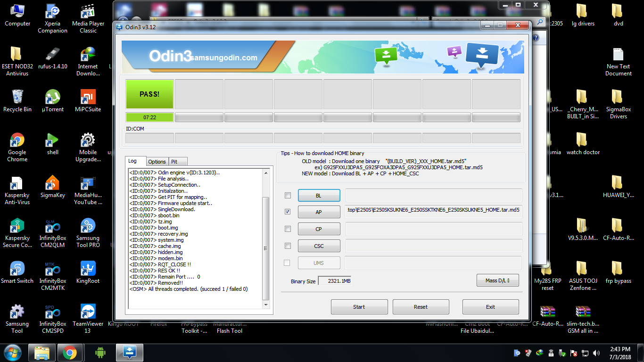Open the Xperia Companion desktop icon
The image size is (644, 362).
pyautogui.click(x=52, y=19)
